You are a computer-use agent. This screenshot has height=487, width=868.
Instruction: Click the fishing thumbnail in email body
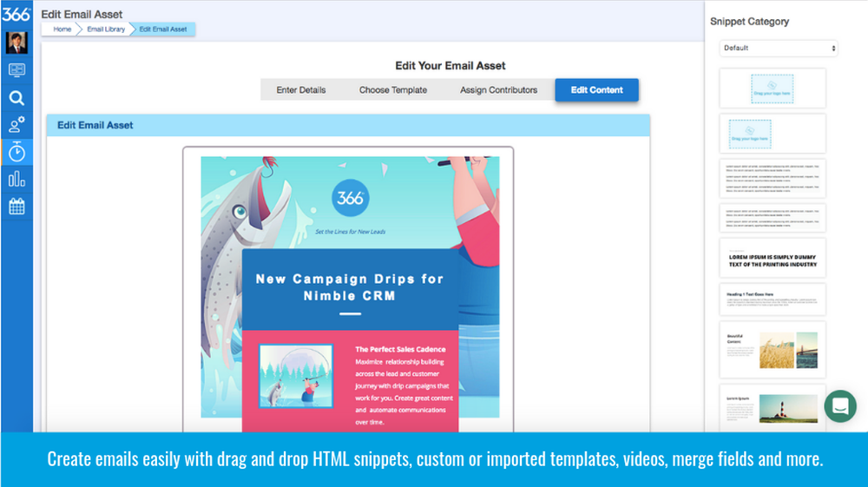pyautogui.click(x=296, y=376)
